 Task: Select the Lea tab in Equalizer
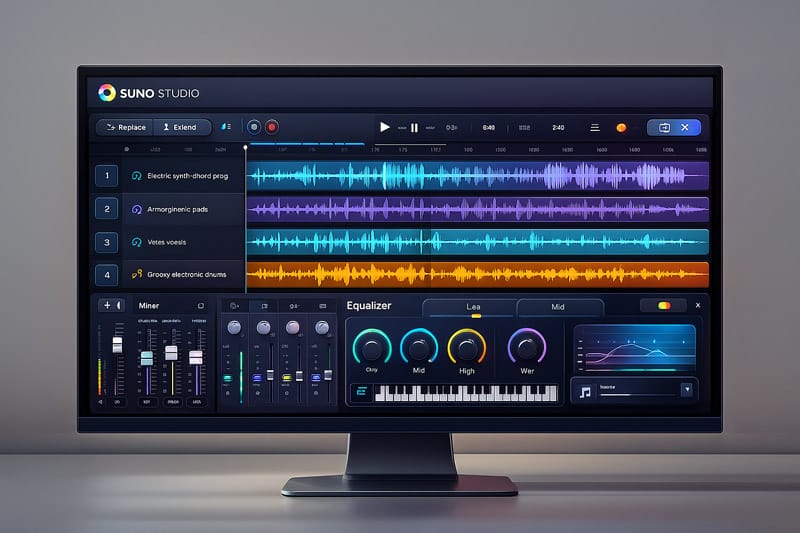click(474, 307)
